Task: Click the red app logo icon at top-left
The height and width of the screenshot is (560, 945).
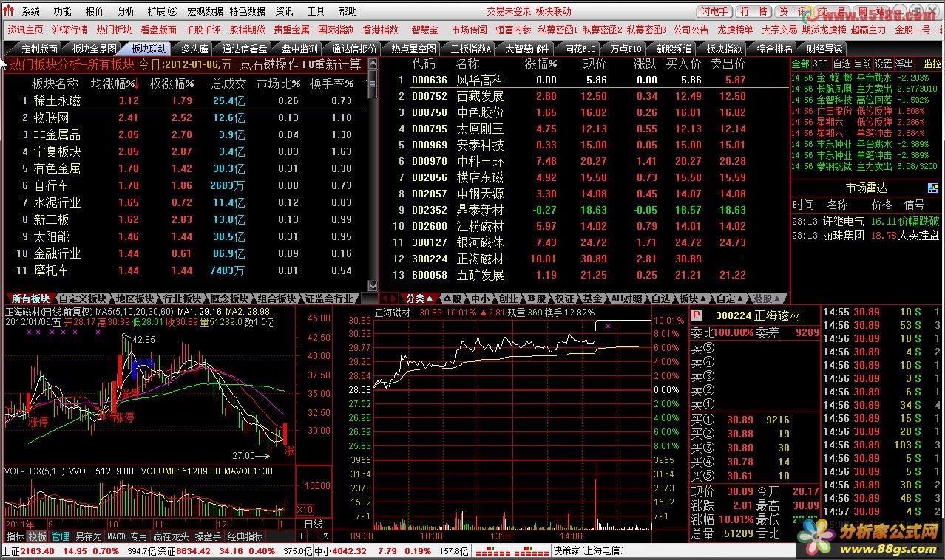Action: [8, 11]
